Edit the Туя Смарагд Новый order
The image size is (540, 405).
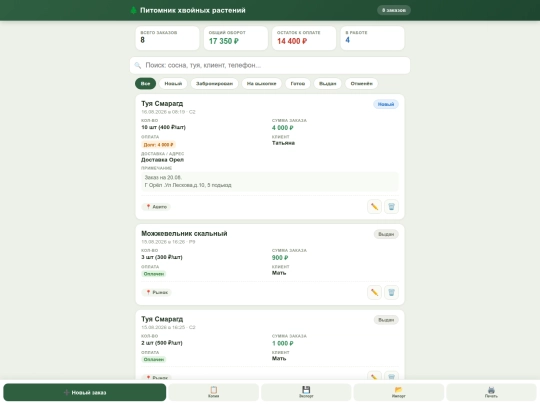(374, 207)
